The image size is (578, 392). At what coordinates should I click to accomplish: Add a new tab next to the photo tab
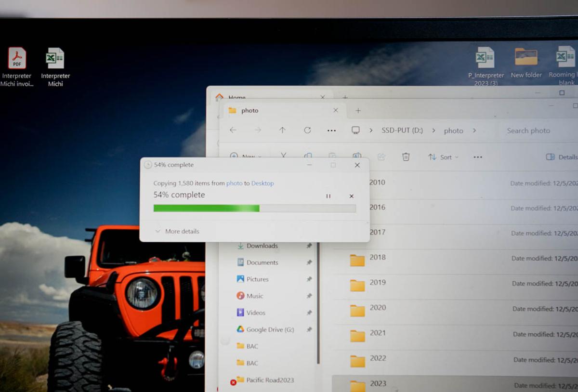coord(358,111)
